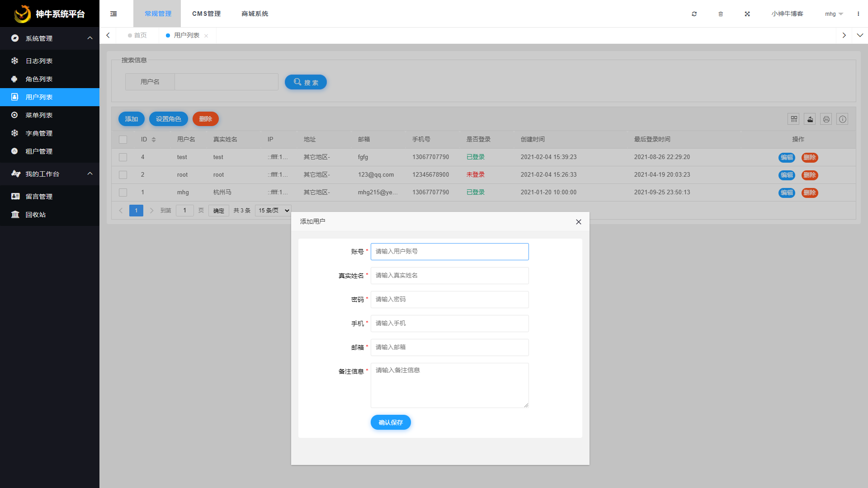Screen dimensions: 868x488
Task: Collapse the 系统管理 sidebar section
Action: tap(90, 38)
